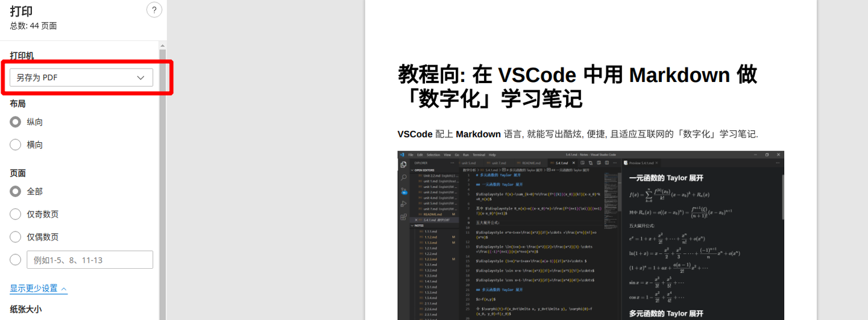The width and height of the screenshot is (868, 320).
Task: Choose the 仅偶数页 radio button
Action: point(16,237)
